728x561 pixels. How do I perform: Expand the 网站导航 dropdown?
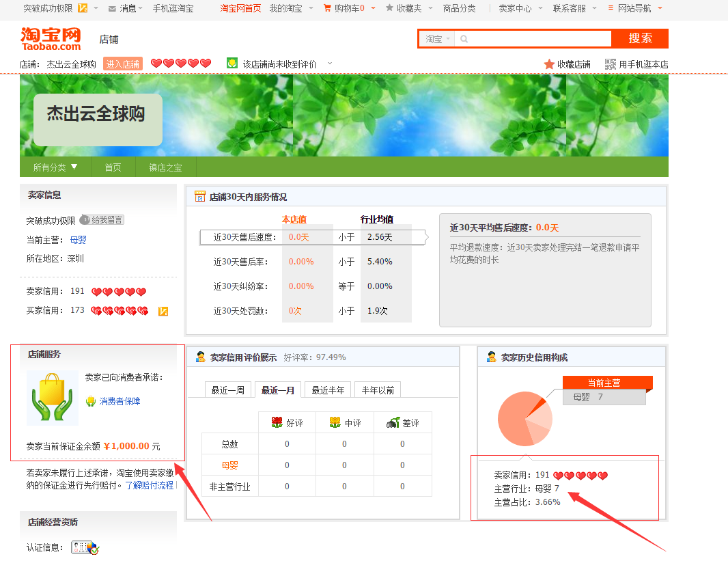660,8
